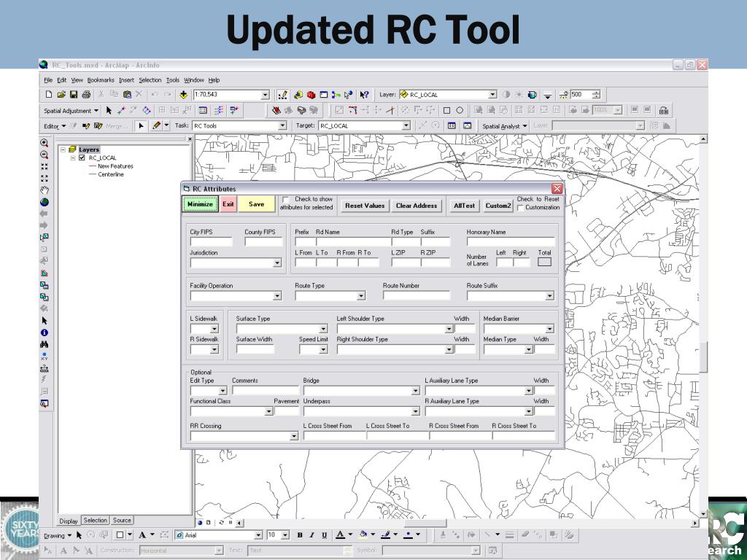
Task: Collapse the RC_LOCAL layer legend
Action: click(x=73, y=157)
